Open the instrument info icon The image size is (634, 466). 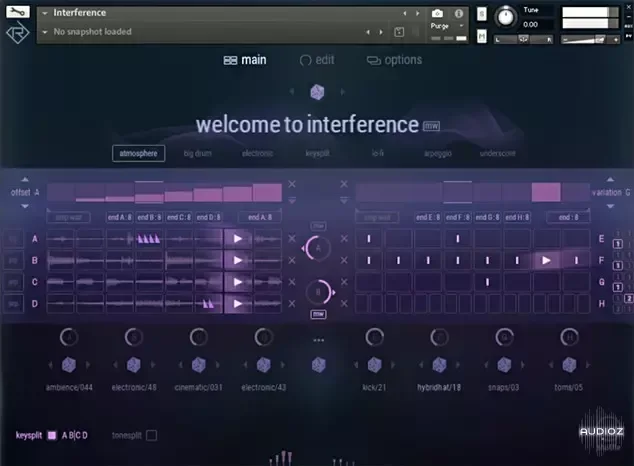click(x=459, y=13)
